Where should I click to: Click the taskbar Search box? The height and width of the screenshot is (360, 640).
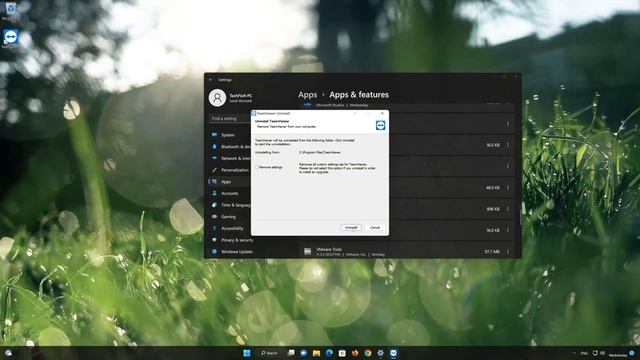[x=269, y=353]
